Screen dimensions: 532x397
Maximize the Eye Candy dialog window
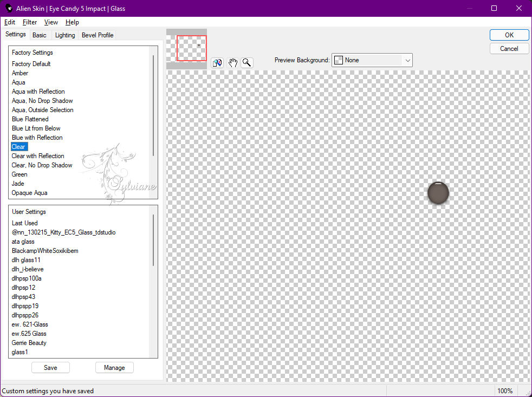click(494, 8)
